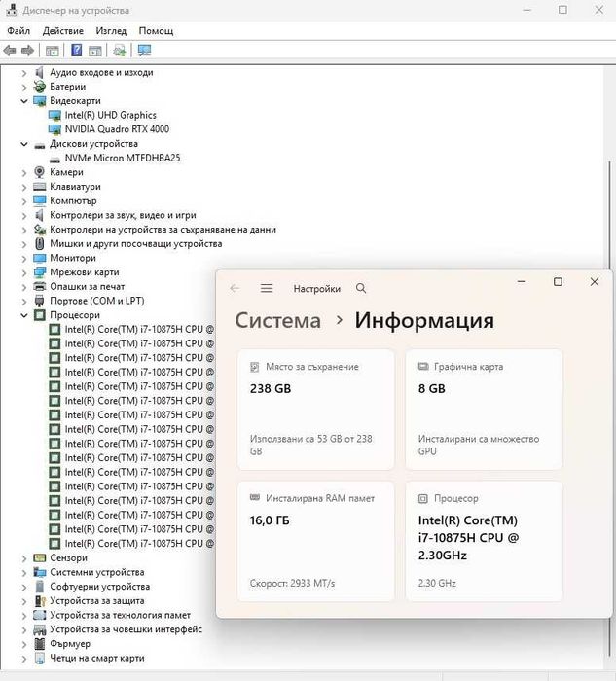Open the Процесор info card

point(484,541)
